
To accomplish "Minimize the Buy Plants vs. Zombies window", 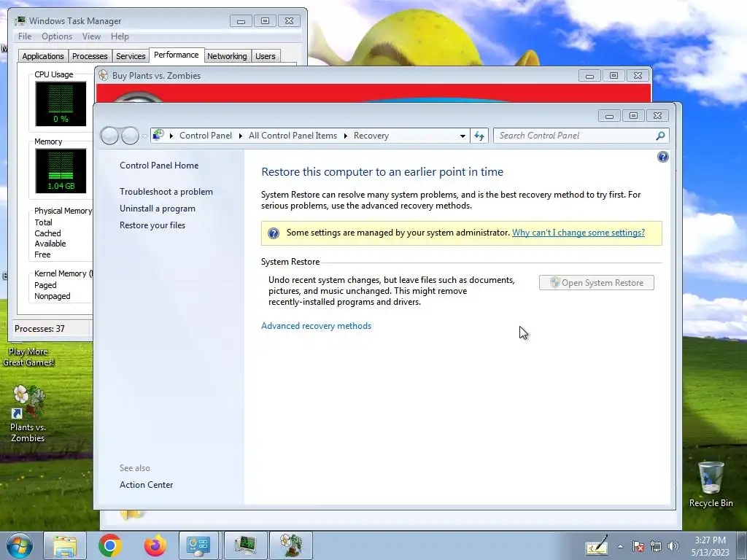I will (x=589, y=75).
